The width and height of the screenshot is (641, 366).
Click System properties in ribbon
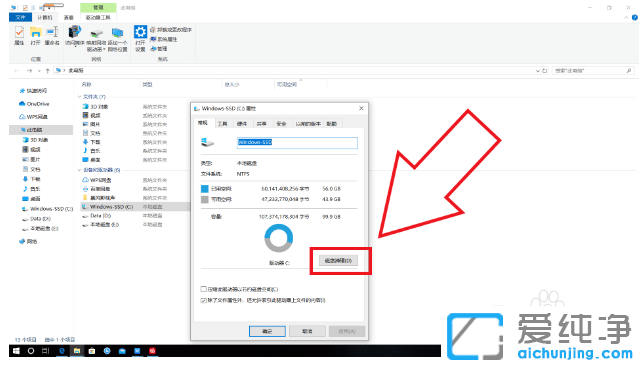point(164,39)
